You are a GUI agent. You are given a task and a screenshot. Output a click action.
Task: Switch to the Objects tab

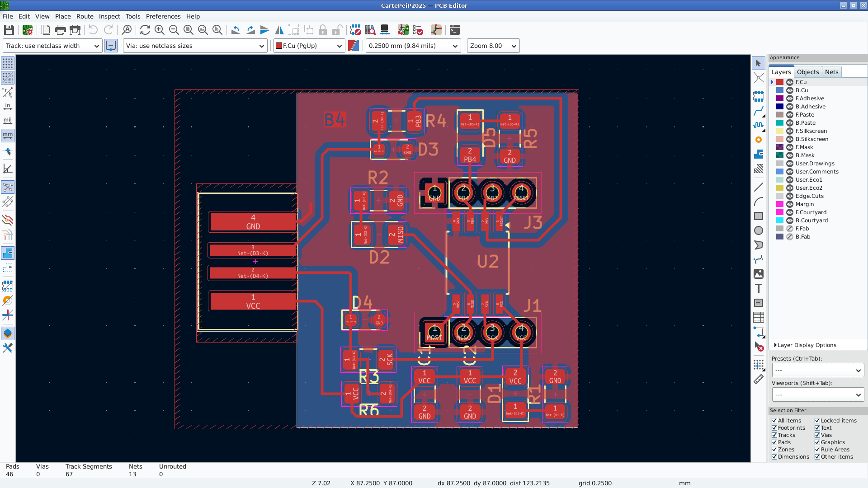(807, 72)
